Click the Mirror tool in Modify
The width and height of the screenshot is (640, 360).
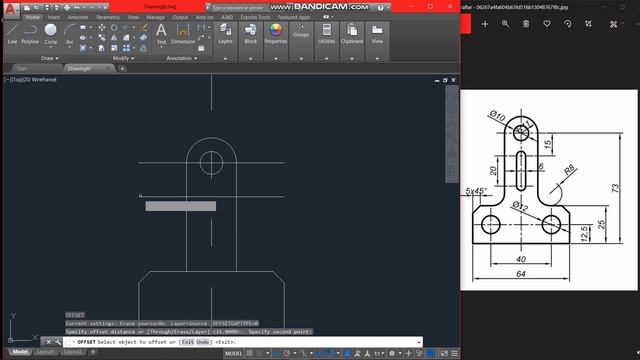tap(114, 38)
